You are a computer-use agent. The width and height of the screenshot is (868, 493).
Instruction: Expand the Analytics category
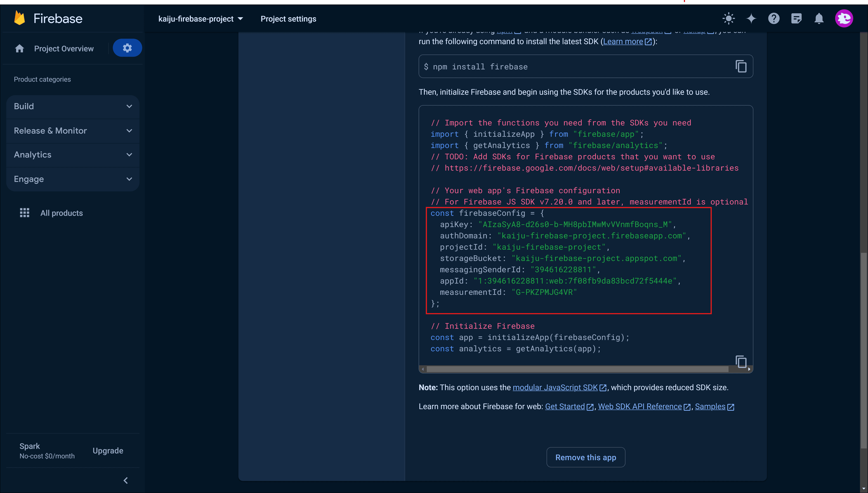[x=73, y=155]
